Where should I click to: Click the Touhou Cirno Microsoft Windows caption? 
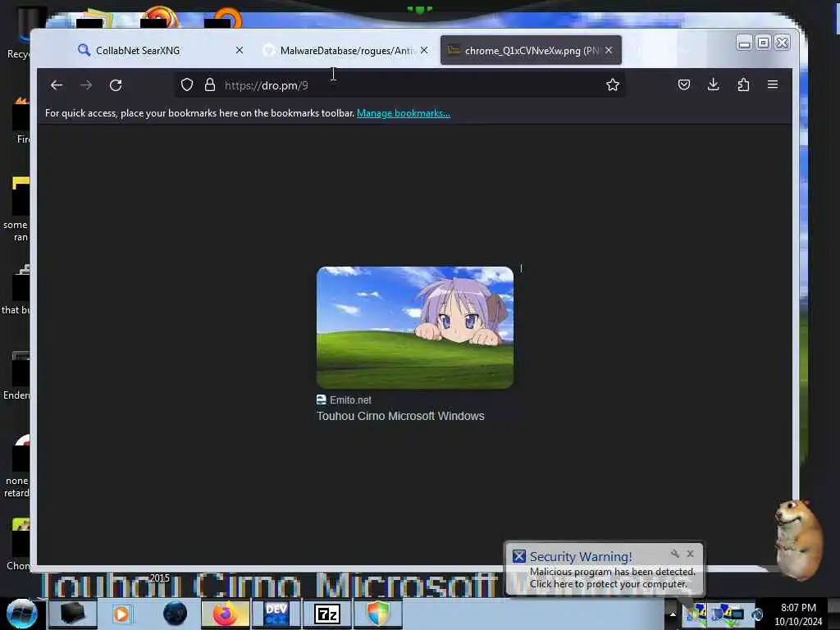coord(400,416)
